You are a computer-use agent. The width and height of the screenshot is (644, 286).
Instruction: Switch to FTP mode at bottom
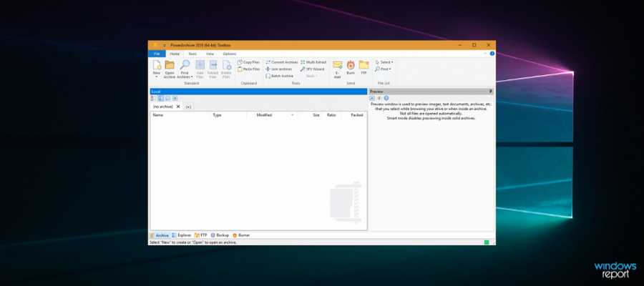tap(201, 235)
